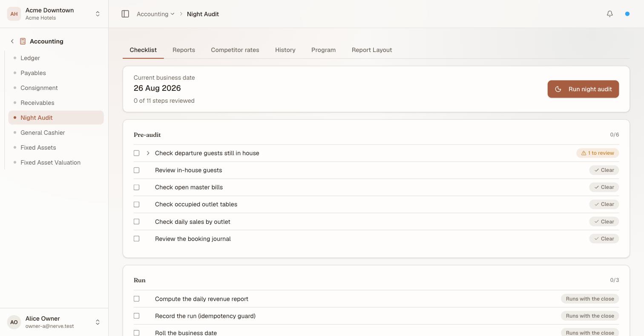This screenshot has width=644, height=336.
Task: Switch to the Reports tab
Action: [x=184, y=50]
